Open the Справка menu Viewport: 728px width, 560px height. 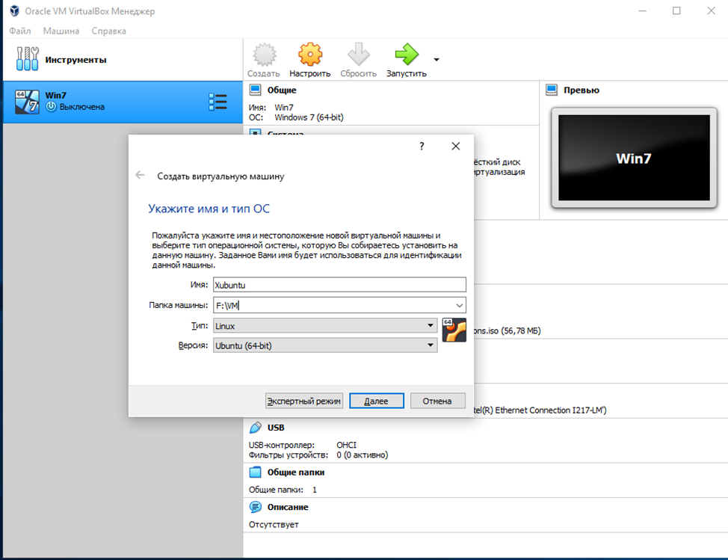pos(108,31)
